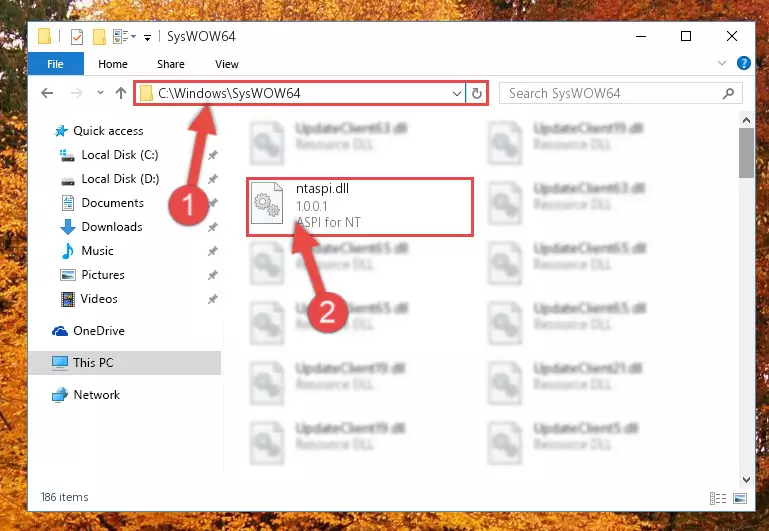Click the pin icon next to Local Disk (C:)
Screen dimensions: 769x531
click(x=212, y=155)
